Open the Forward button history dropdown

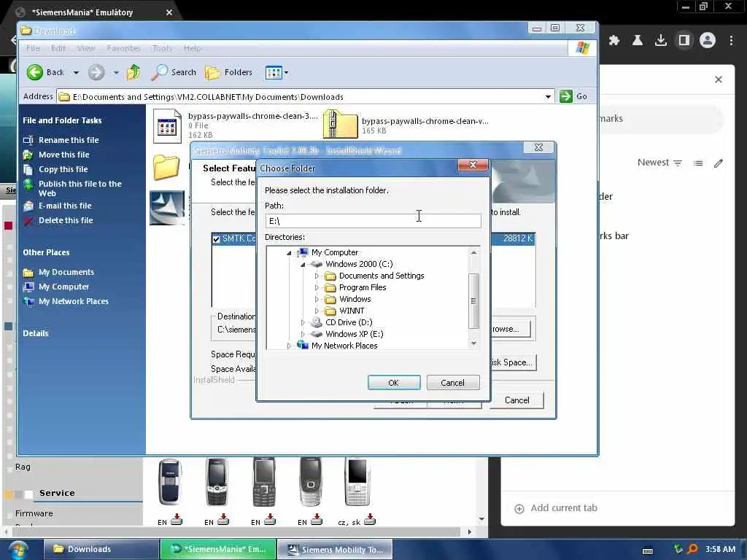[116, 73]
